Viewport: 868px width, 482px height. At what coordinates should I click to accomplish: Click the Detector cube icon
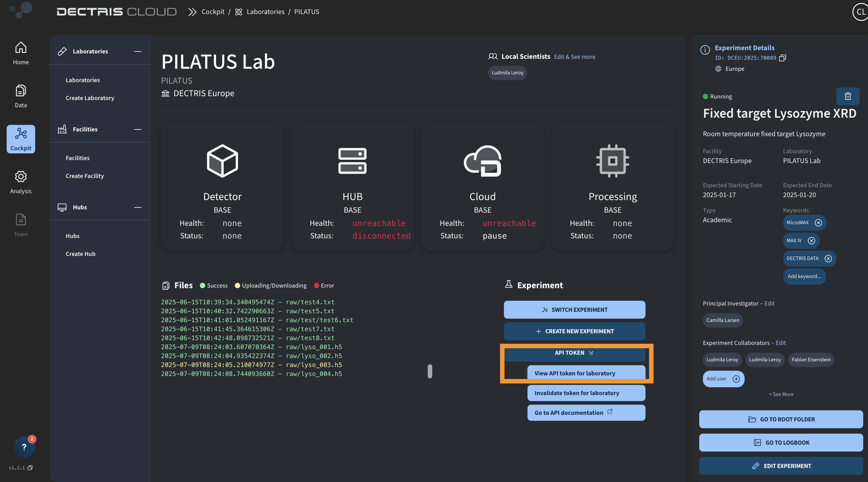(223, 161)
